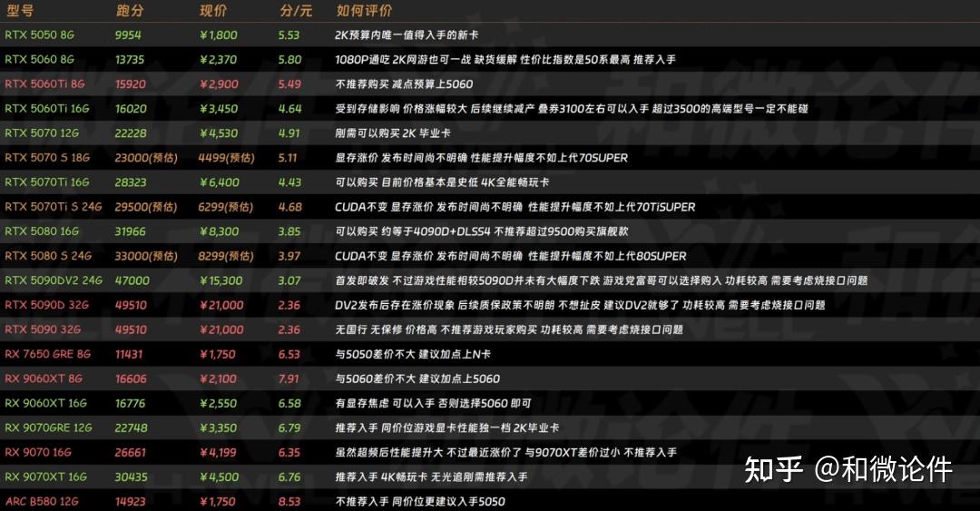Viewport: 980px width, 511px height.
Task: Click the price "¥4,199"
Action: click(218, 452)
